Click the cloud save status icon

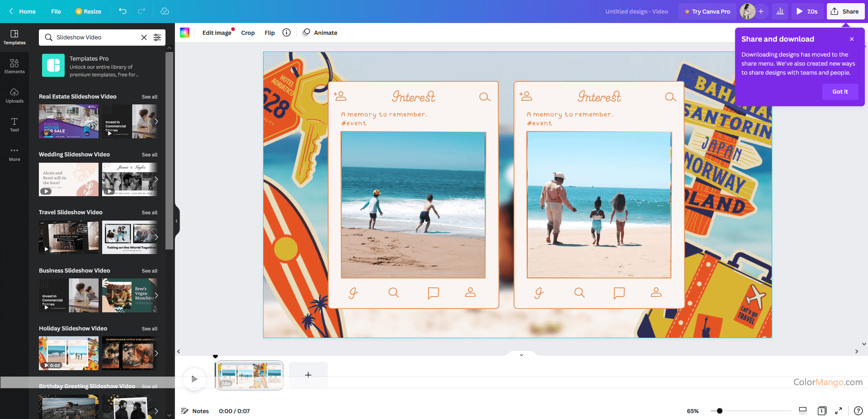click(x=165, y=11)
